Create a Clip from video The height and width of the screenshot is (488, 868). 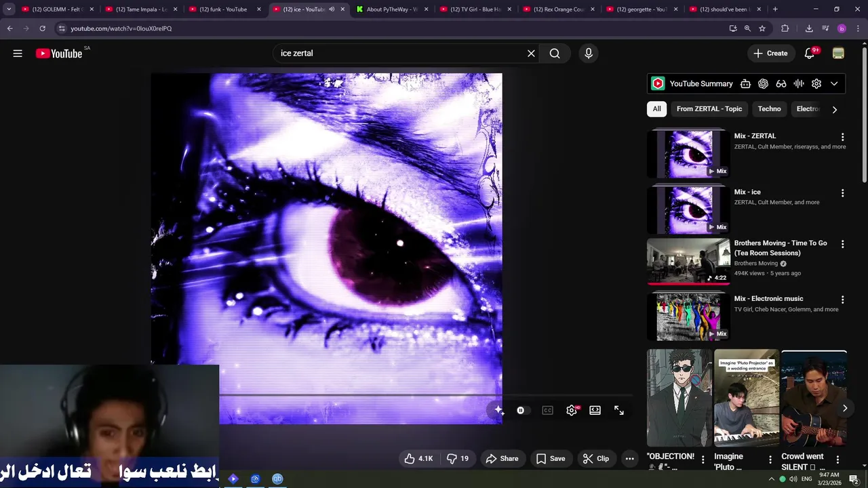tap(596, 459)
